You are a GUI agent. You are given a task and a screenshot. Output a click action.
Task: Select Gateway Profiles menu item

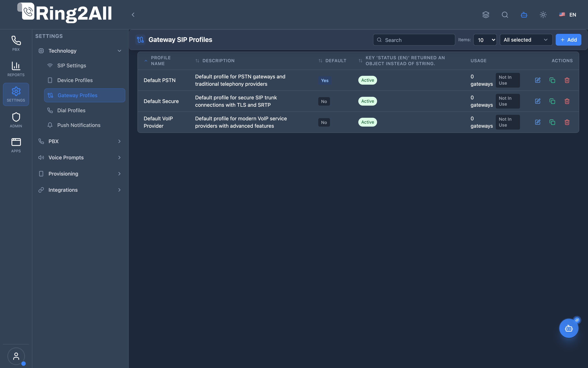85,95
